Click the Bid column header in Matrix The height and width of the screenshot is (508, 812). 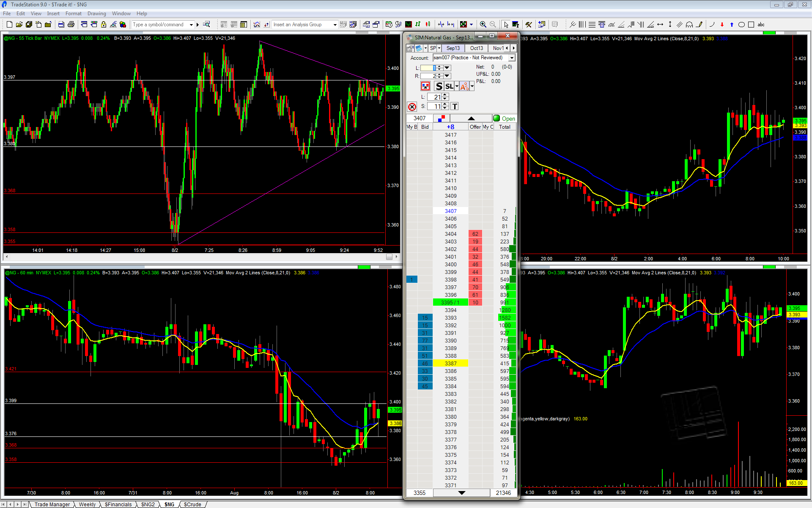tap(425, 127)
